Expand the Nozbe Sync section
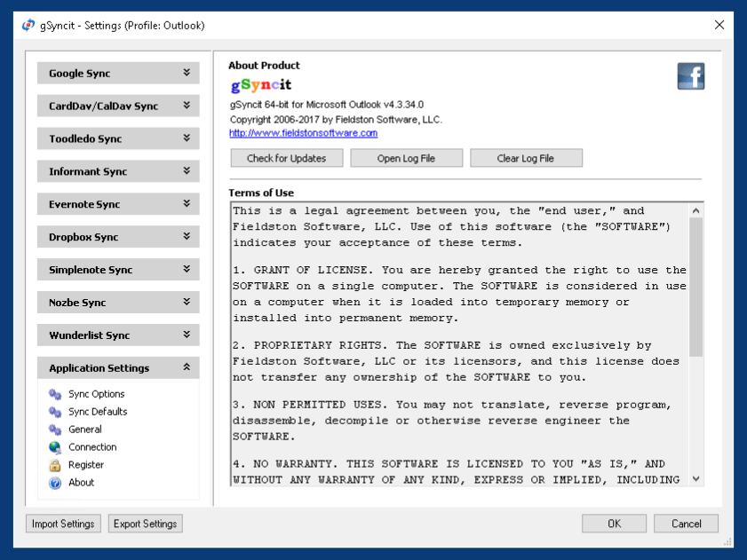Screen dimensions: 747x560 (x=118, y=303)
